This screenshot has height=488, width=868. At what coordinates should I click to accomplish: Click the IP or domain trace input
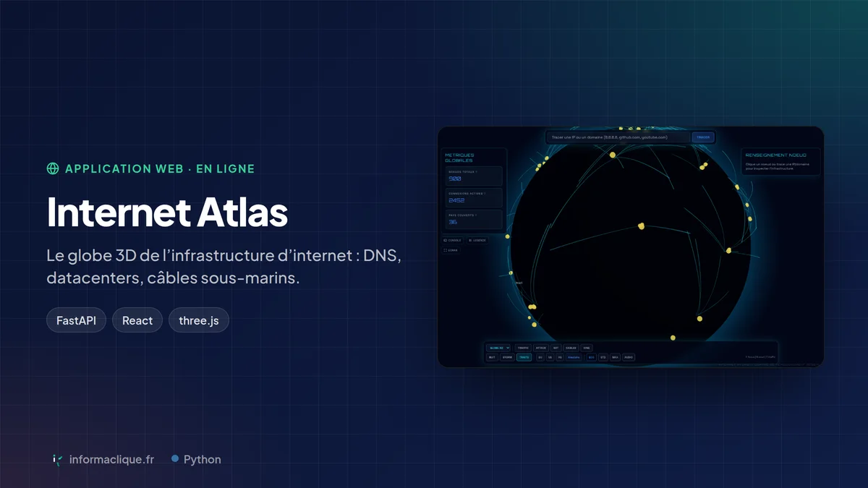tap(617, 137)
